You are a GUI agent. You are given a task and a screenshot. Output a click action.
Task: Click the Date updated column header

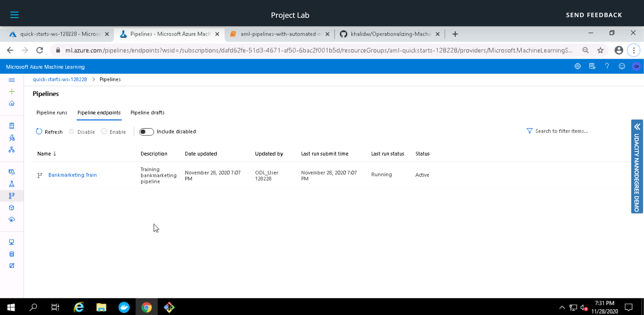coord(201,153)
